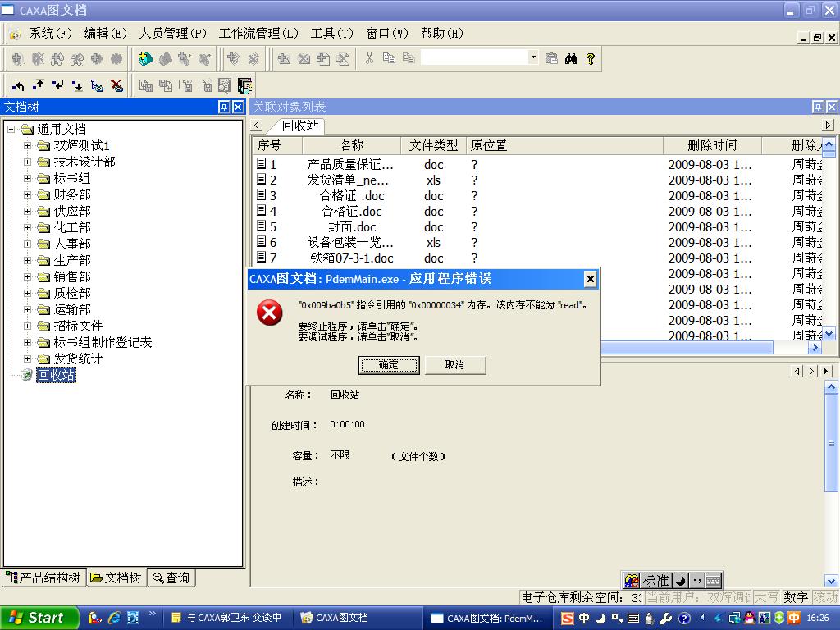Viewport: 840px width, 630px height.
Task: Click the red X delete-node toolbar icon
Action: click(x=116, y=85)
